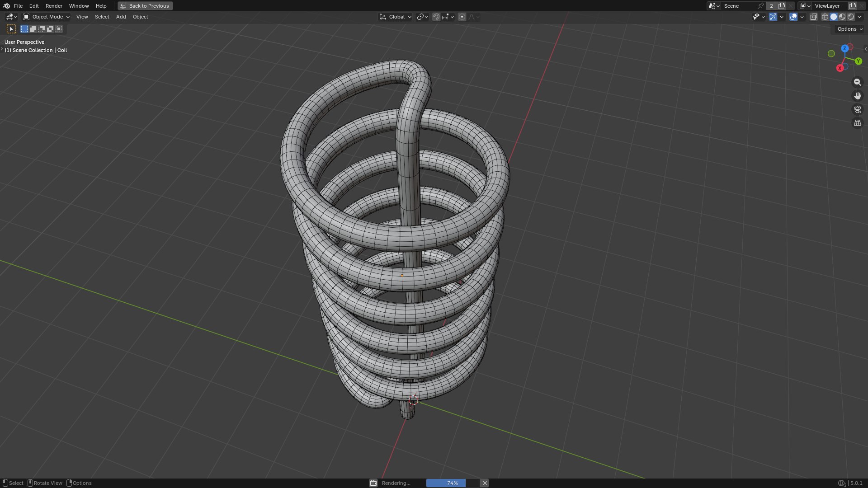Switch to Rendered shading
This screenshot has width=868, height=488.
(x=851, y=17)
